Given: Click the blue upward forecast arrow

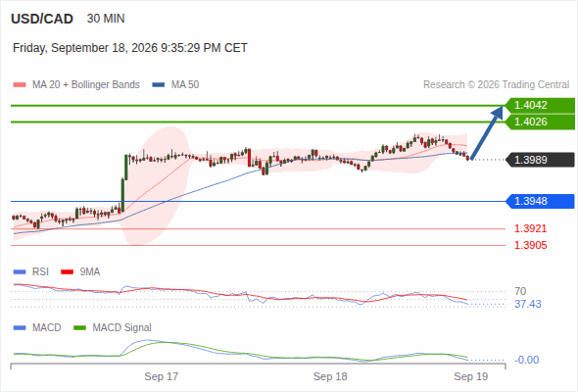Looking at the screenshot, I should [x=487, y=132].
